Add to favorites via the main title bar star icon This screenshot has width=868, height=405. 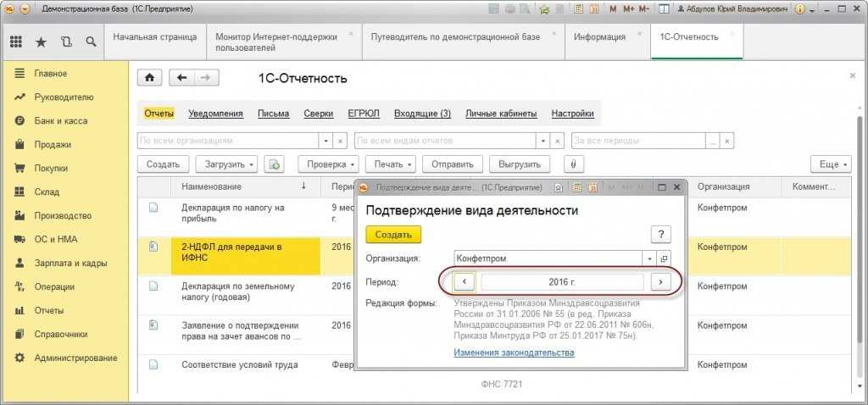click(x=544, y=9)
